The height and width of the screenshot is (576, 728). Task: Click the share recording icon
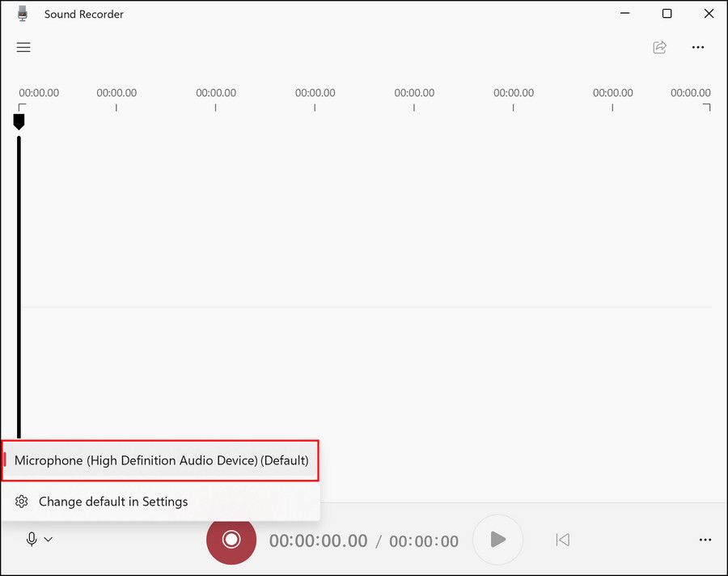point(659,48)
